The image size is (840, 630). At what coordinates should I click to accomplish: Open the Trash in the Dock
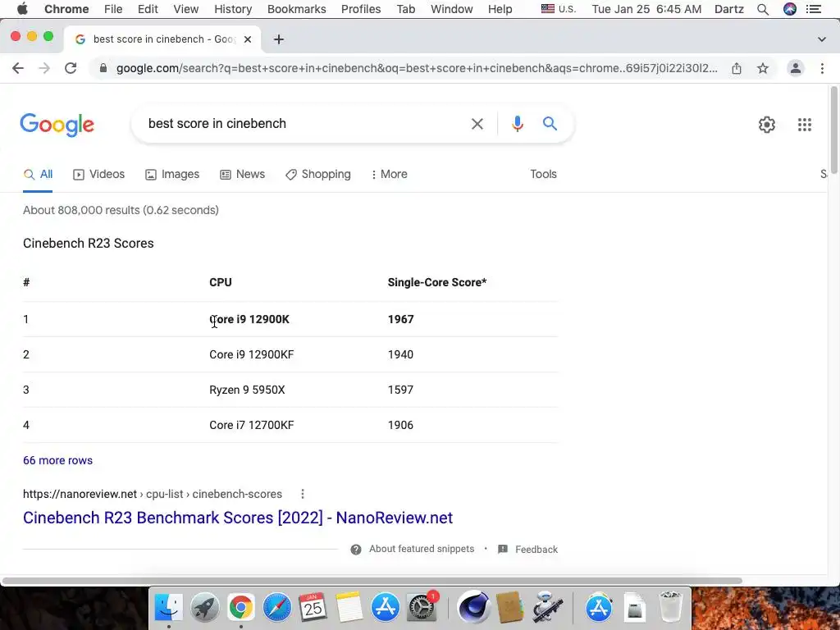670,607
